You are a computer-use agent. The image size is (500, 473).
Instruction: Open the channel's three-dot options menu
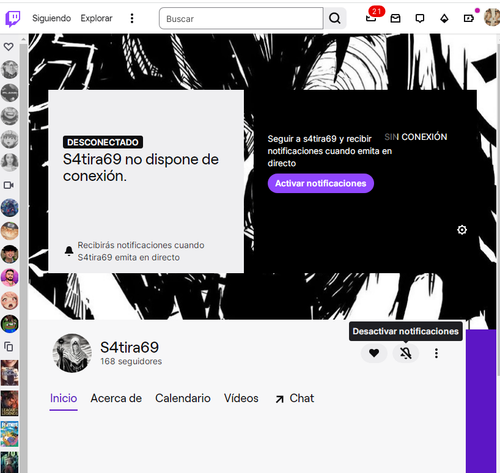click(436, 353)
